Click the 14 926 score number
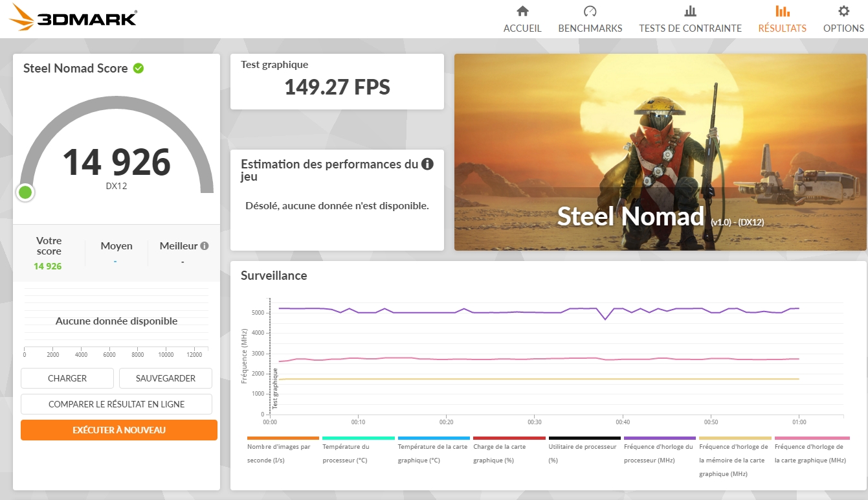Viewport: 868px width, 500px height. [117, 162]
